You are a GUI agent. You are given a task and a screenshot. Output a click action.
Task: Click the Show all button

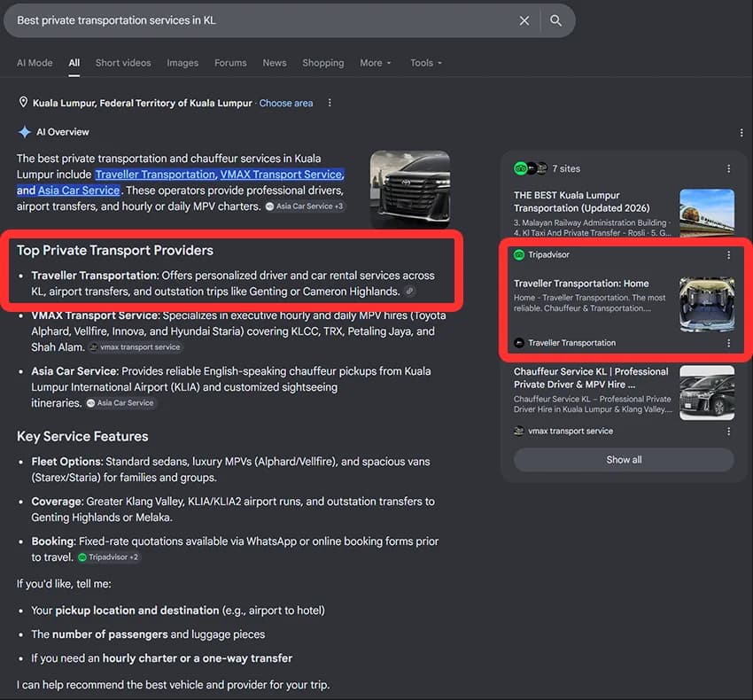pos(624,460)
